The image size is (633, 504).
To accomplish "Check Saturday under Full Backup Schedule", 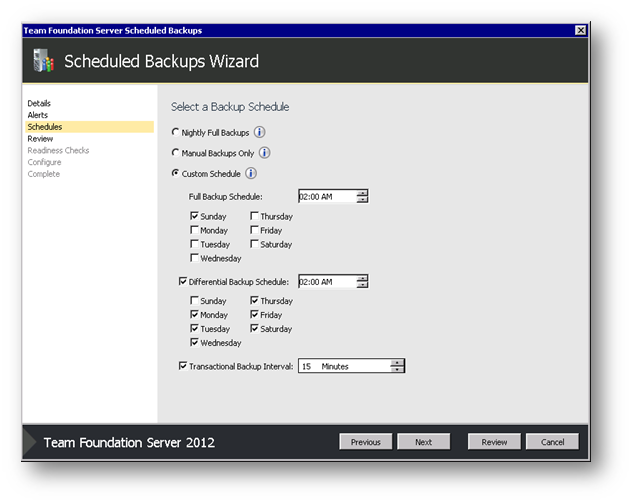I will pos(254,244).
